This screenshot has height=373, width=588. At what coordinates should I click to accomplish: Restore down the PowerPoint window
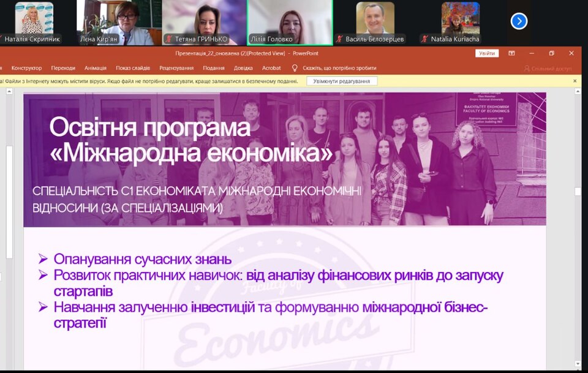pyautogui.click(x=551, y=53)
